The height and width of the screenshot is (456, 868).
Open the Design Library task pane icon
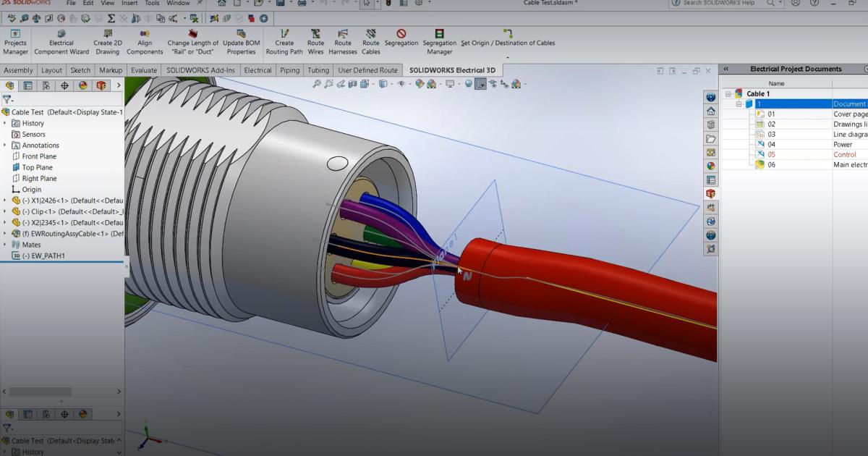pyautogui.click(x=711, y=124)
